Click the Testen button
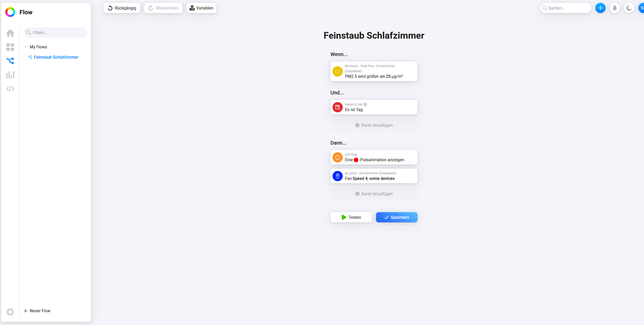 click(351, 217)
